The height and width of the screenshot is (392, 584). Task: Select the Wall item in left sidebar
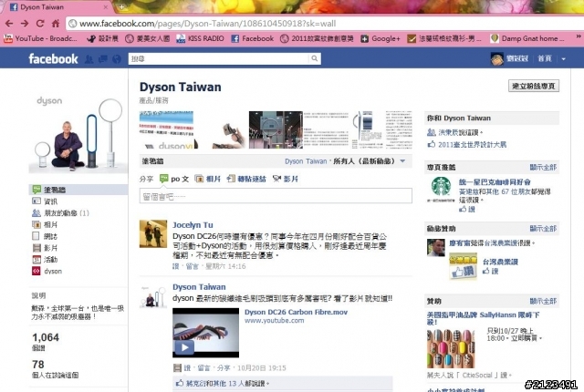tap(78, 190)
